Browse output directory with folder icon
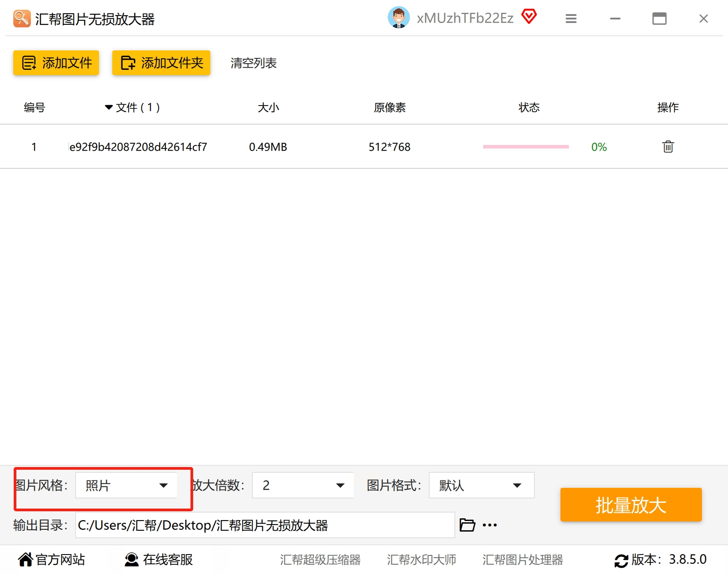The width and height of the screenshot is (728, 574). 467,525
